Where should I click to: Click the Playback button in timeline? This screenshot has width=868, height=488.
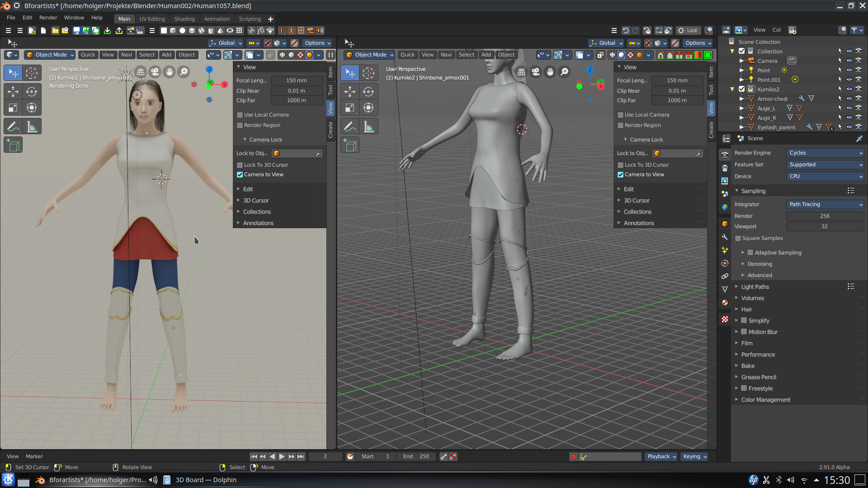coord(661,456)
